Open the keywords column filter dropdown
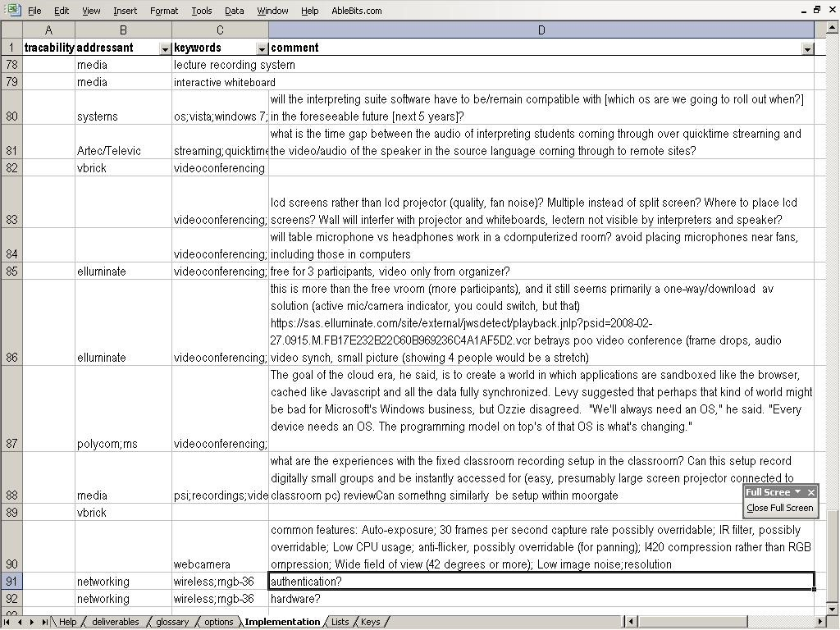840x630 pixels. (262, 49)
